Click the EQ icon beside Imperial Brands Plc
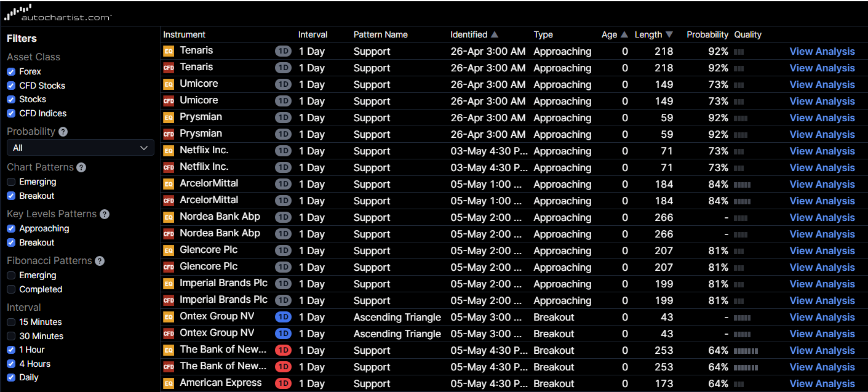The height and width of the screenshot is (392, 868). click(169, 284)
